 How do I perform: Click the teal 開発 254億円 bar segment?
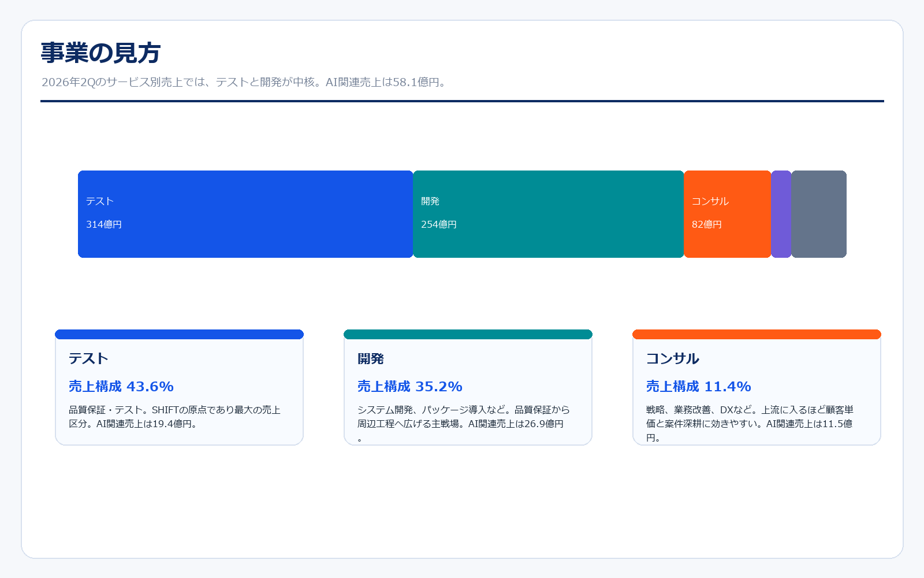(x=549, y=214)
